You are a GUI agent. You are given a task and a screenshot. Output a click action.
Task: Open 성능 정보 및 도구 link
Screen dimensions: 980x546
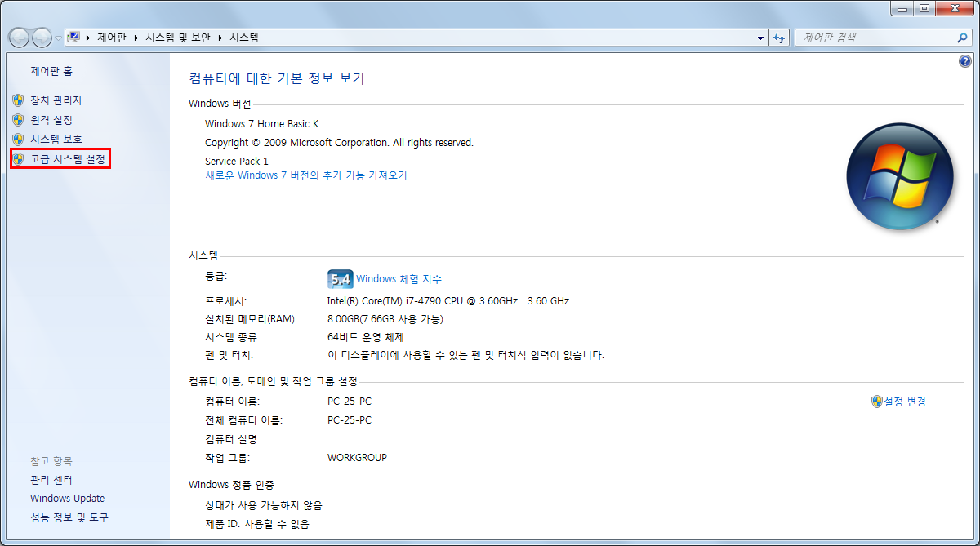pos(69,518)
